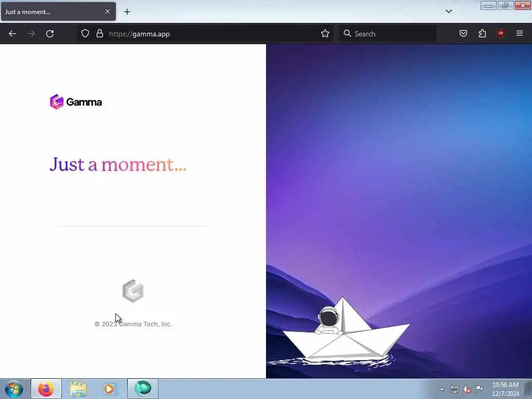The height and width of the screenshot is (399, 532).
Task: Click the 'Just a moment...' heading
Action: (x=118, y=165)
